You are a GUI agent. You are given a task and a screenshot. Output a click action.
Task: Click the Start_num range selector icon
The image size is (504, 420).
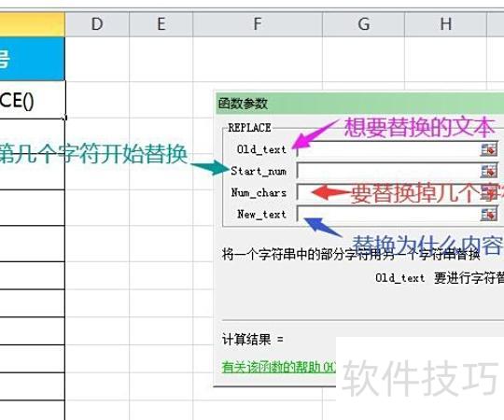488,171
